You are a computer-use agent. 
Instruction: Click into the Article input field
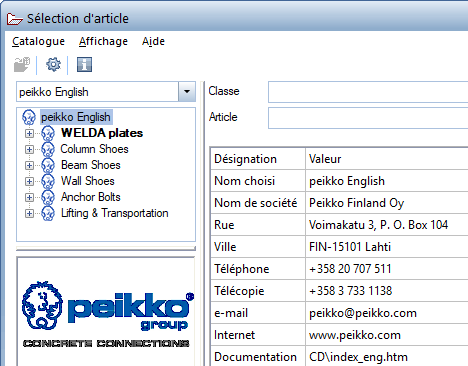point(368,118)
